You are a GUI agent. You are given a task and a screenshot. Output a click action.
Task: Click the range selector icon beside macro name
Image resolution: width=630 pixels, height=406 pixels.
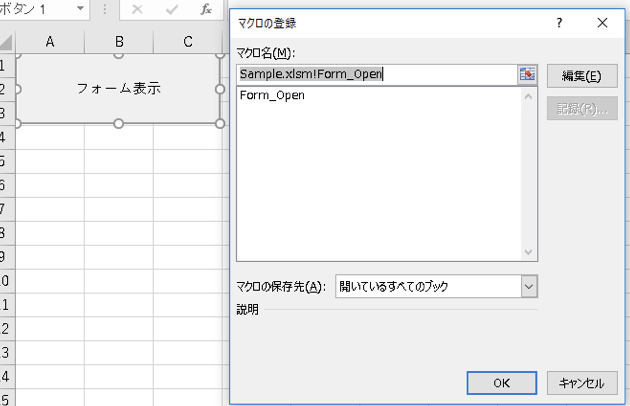pyautogui.click(x=527, y=73)
